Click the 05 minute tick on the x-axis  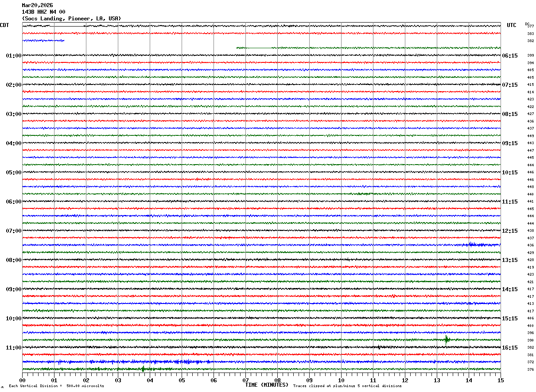pyautogui.click(x=182, y=380)
